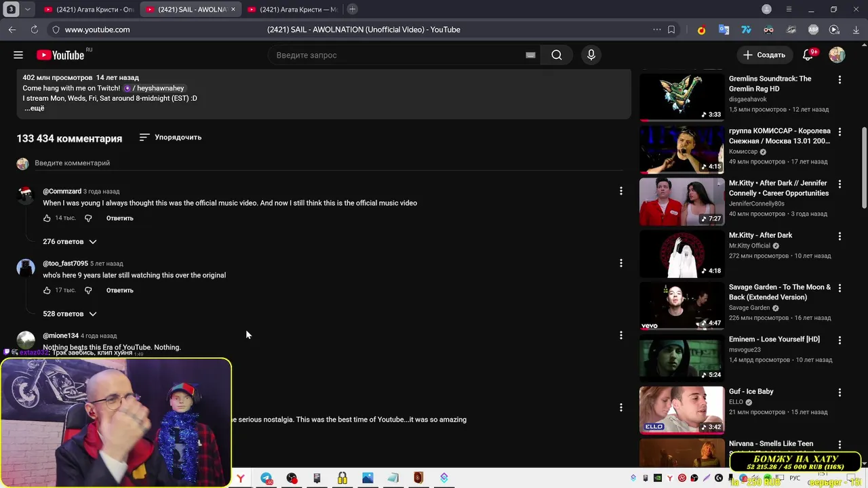Open the @mione134 channel link
Screen dimensions: 868x488
60,335
